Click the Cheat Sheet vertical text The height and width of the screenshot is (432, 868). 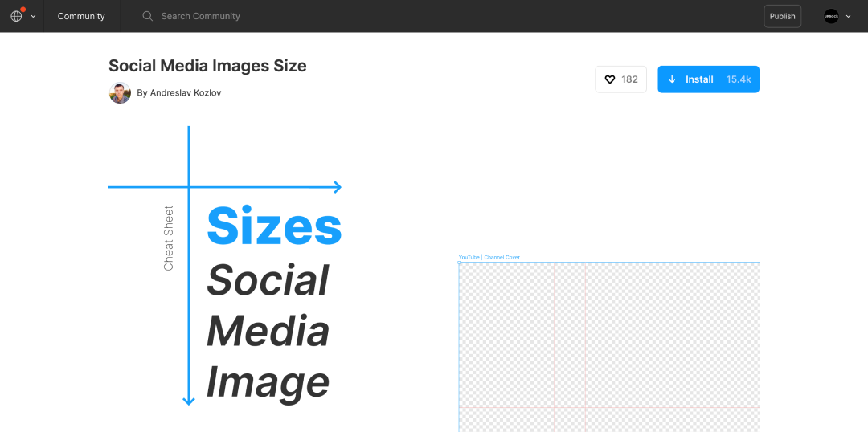coord(168,238)
